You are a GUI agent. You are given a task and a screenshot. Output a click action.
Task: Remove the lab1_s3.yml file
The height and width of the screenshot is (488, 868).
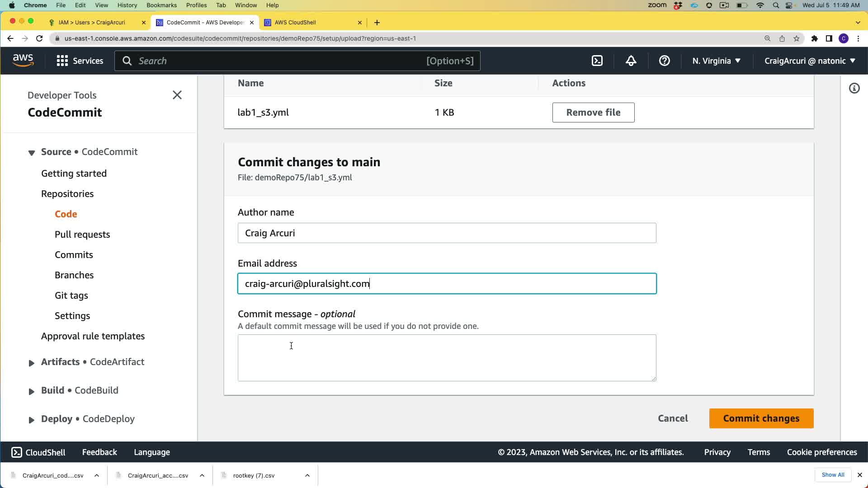click(593, 113)
